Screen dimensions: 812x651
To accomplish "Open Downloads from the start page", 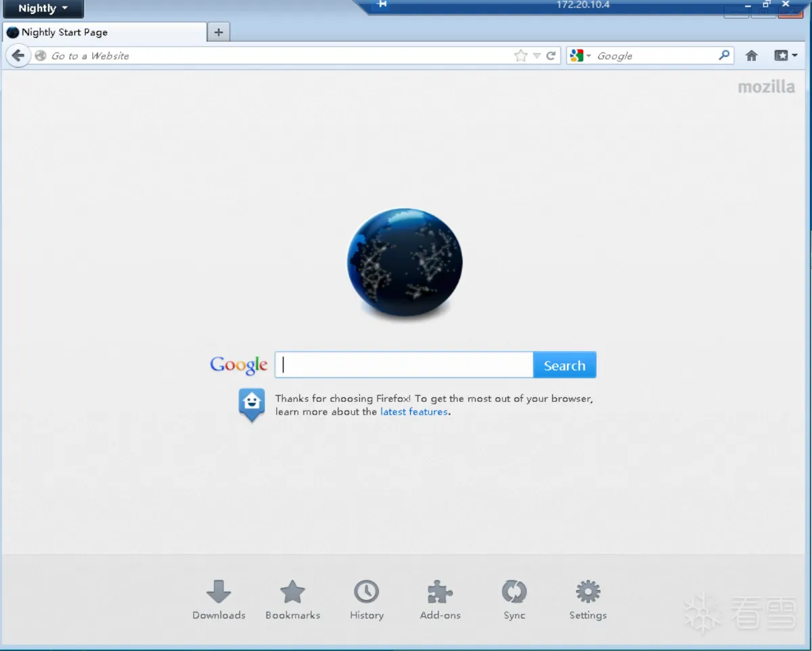I will click(219, 600).
